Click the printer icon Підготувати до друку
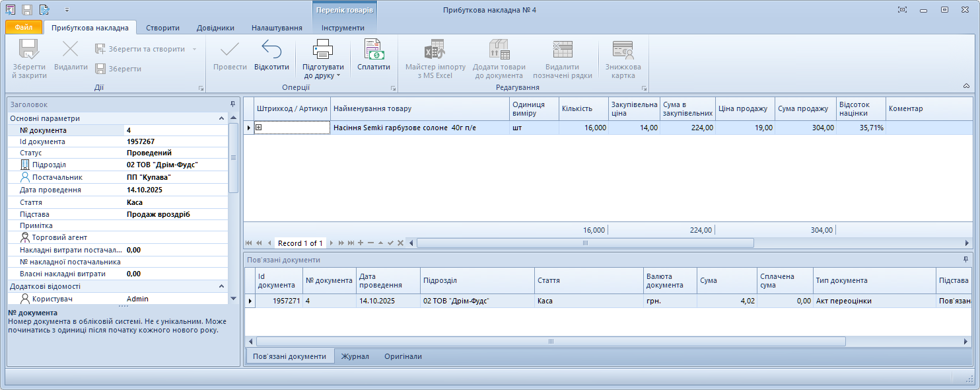The image size is (980, 390). coord(323,50)
